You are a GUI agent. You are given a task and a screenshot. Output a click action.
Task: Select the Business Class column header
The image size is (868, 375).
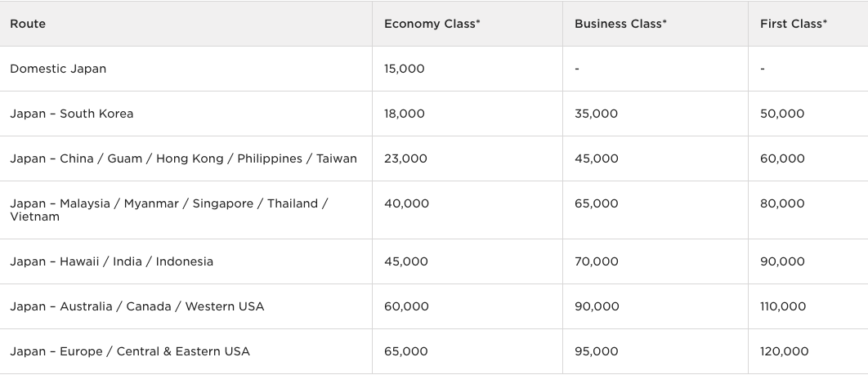tap(620, 24)
